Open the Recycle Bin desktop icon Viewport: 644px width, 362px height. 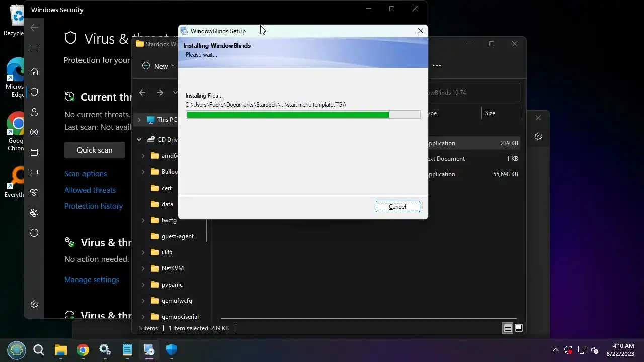point(15,20)
